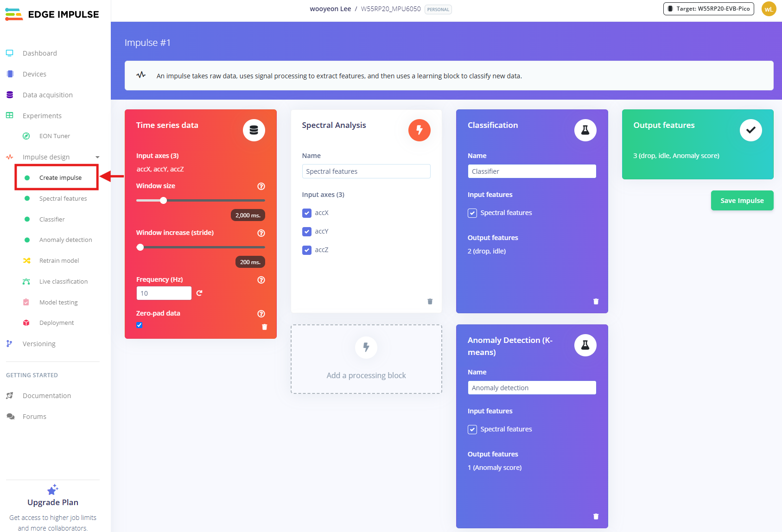Uncheck the accX input axis
The height and width of the screenshot is (532, 782).
307,213
